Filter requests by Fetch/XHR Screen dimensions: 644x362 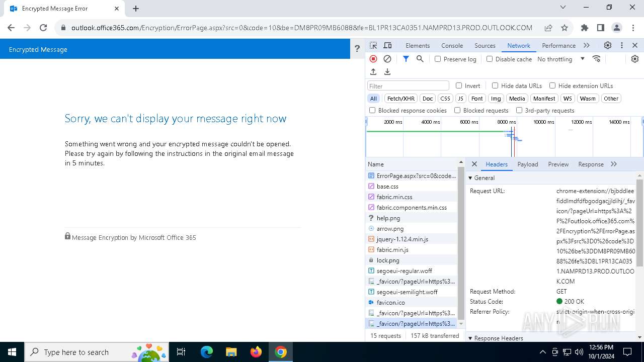pos(401,99)
